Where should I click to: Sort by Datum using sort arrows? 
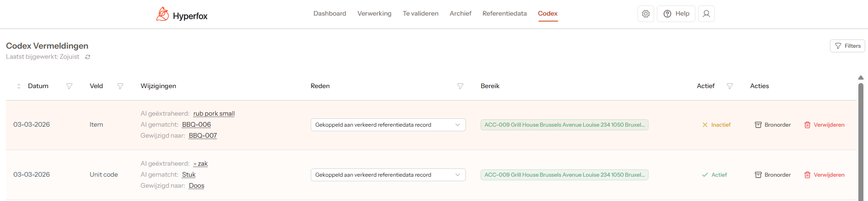pyautogui.click(x=19, y=86)
